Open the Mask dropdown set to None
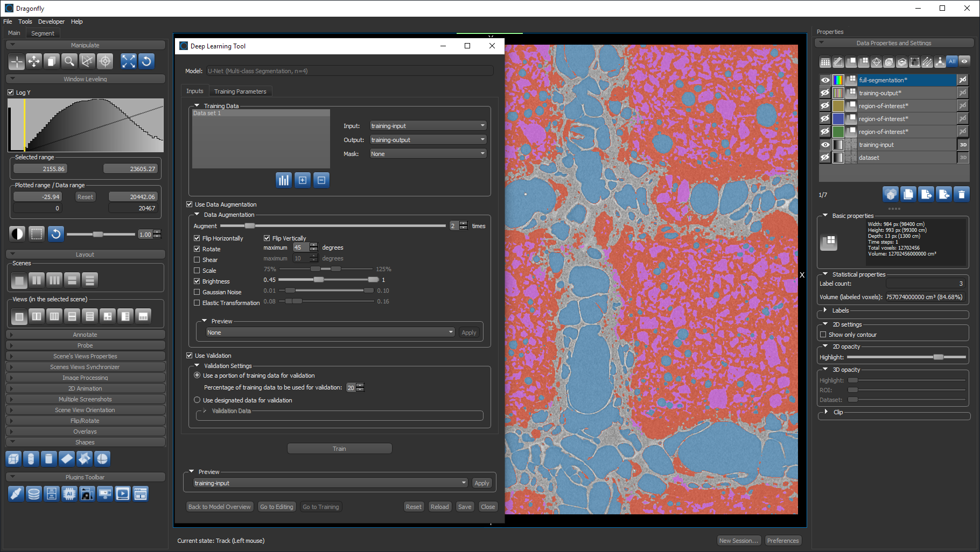 pyautogui.click(x=428, y=154)
